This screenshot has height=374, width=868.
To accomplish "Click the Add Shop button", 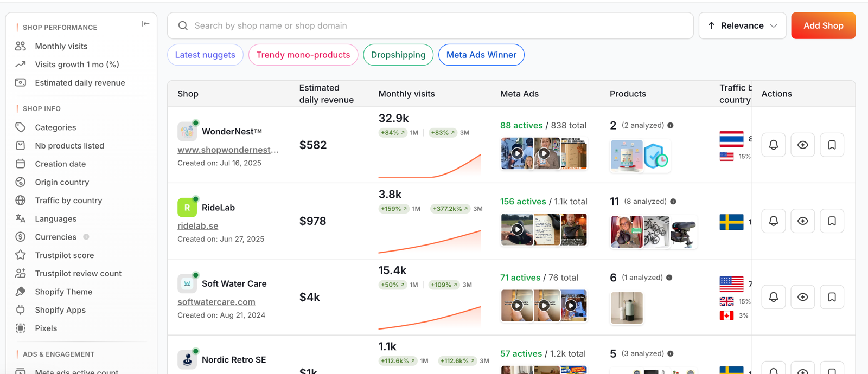I will coord(823,26).
